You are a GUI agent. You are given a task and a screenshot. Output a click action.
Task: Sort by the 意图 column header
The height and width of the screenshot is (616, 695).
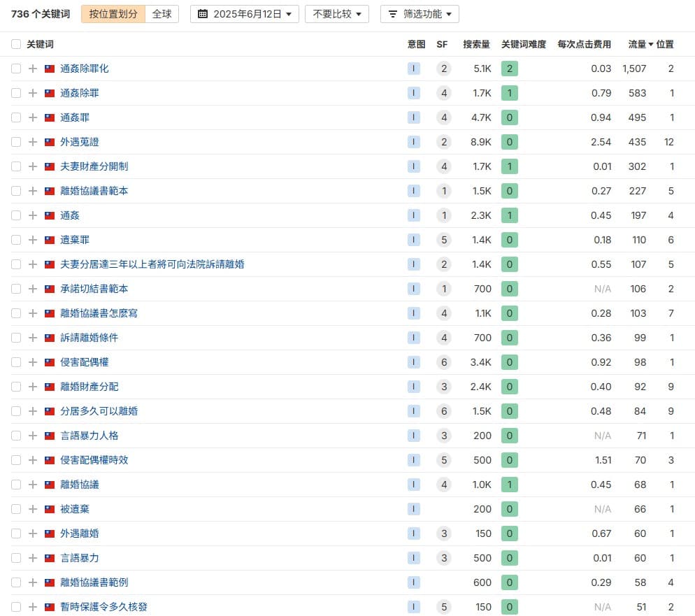416,44
